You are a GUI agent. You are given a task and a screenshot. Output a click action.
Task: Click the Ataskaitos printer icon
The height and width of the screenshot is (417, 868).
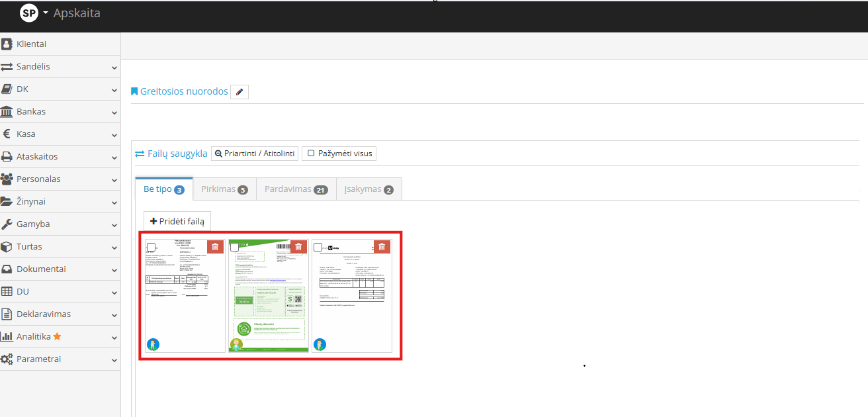pos(7,157)
